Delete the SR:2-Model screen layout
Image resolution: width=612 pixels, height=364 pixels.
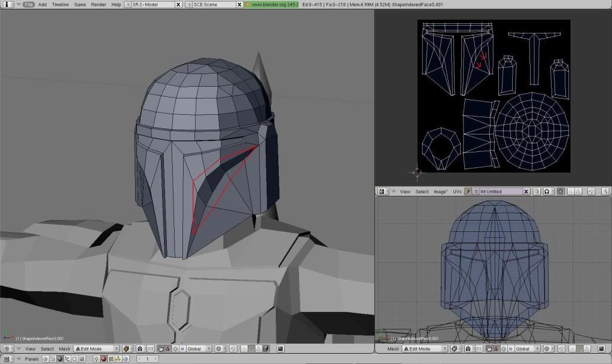click(178, 4)
